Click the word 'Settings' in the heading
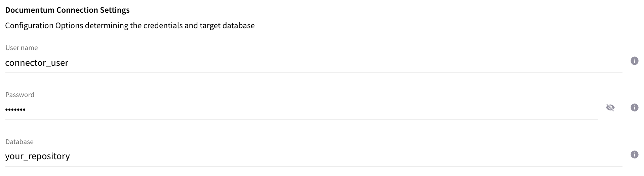644x176 pixels. point(115,10)
